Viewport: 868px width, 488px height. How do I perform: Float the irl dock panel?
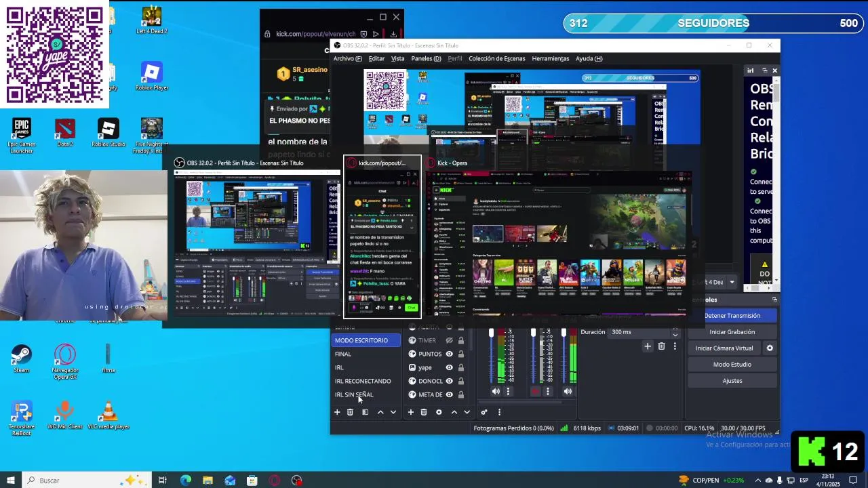pyautogui.click(x=764, y=70)
